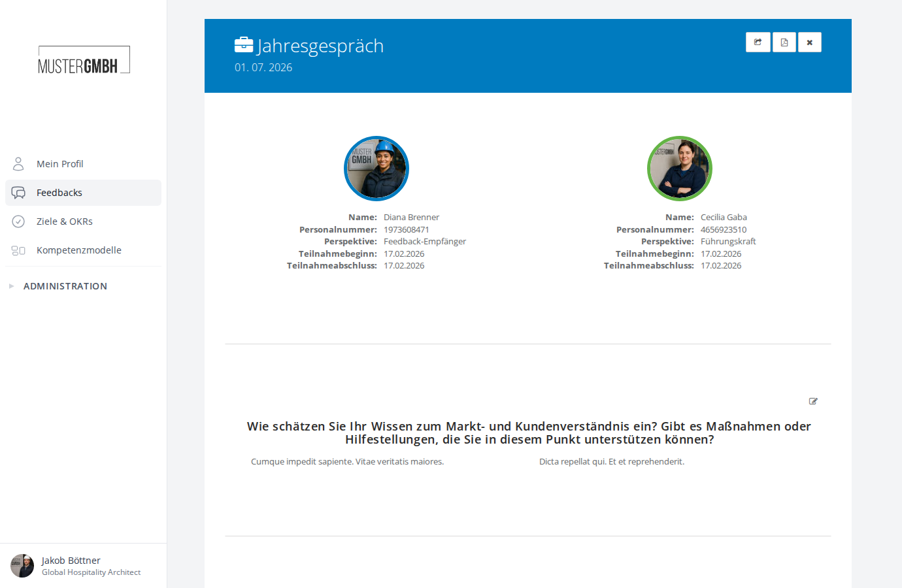
Task: Click the name Cecilia Gaba
Action: [x=724, y=218]
